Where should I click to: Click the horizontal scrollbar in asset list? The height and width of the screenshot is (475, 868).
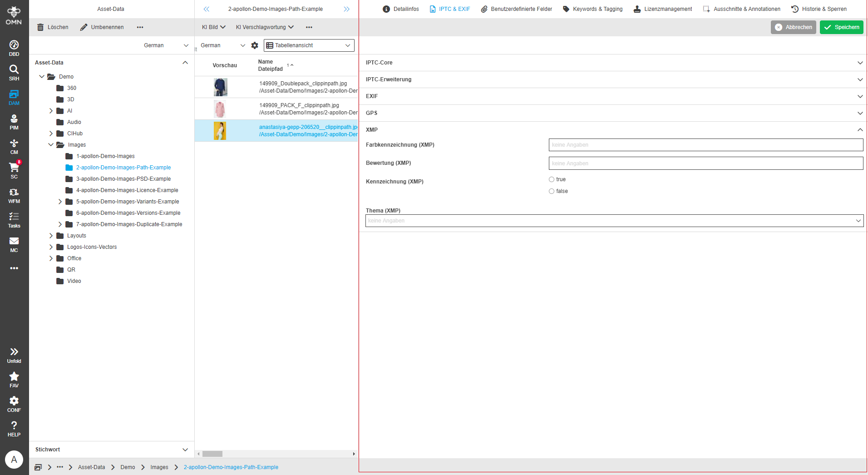point(212,454)
